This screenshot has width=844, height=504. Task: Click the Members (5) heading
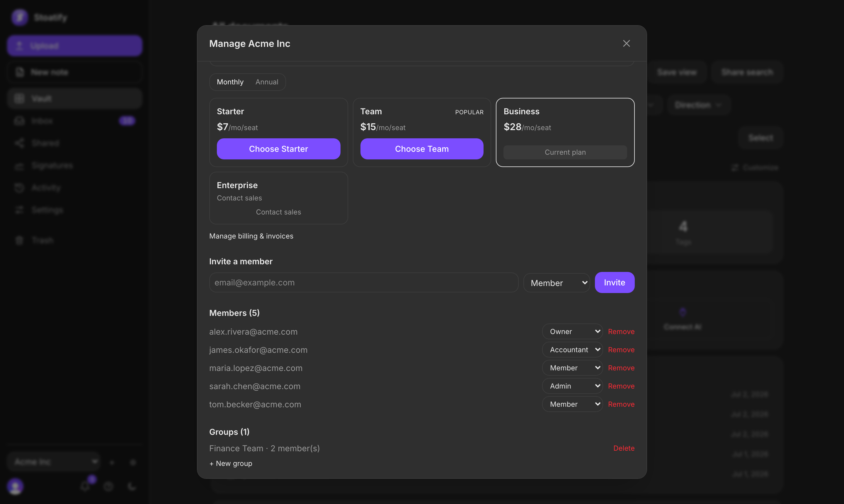coord(234,313)
